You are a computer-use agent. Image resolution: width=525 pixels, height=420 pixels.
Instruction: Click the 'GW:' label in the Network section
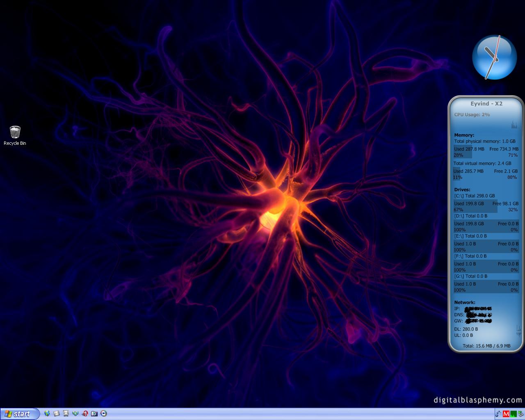459,321
